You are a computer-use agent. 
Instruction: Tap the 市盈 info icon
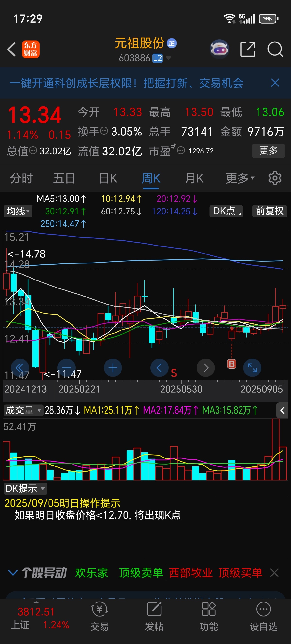coord(181,151)
